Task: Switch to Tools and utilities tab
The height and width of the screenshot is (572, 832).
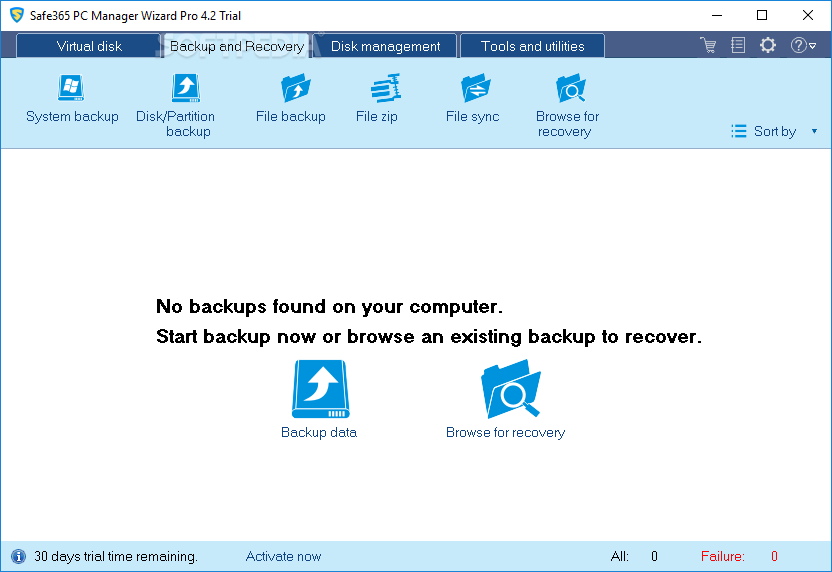Action: coord(533,46)
